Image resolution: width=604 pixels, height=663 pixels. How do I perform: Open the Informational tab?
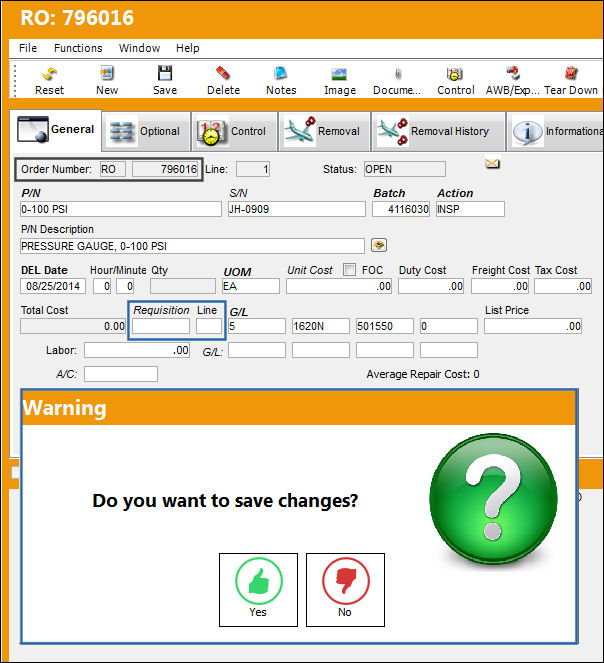[555, 132]
